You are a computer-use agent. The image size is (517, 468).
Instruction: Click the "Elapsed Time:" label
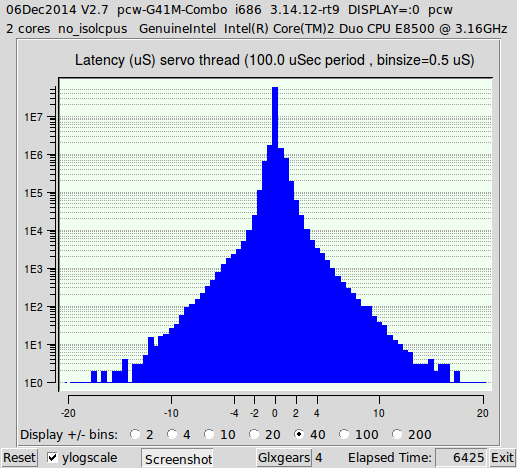click(x=390, y=458)
